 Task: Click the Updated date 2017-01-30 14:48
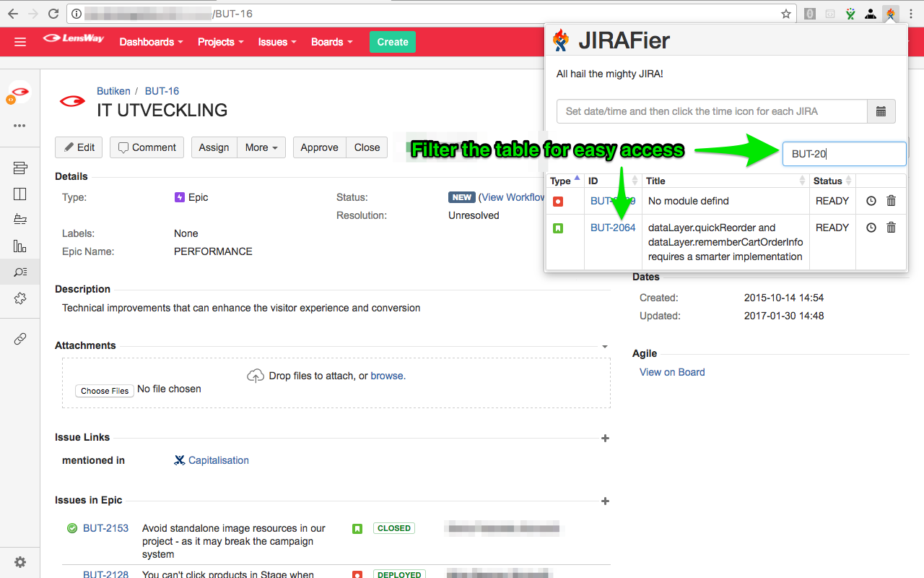tap(784, 316)
